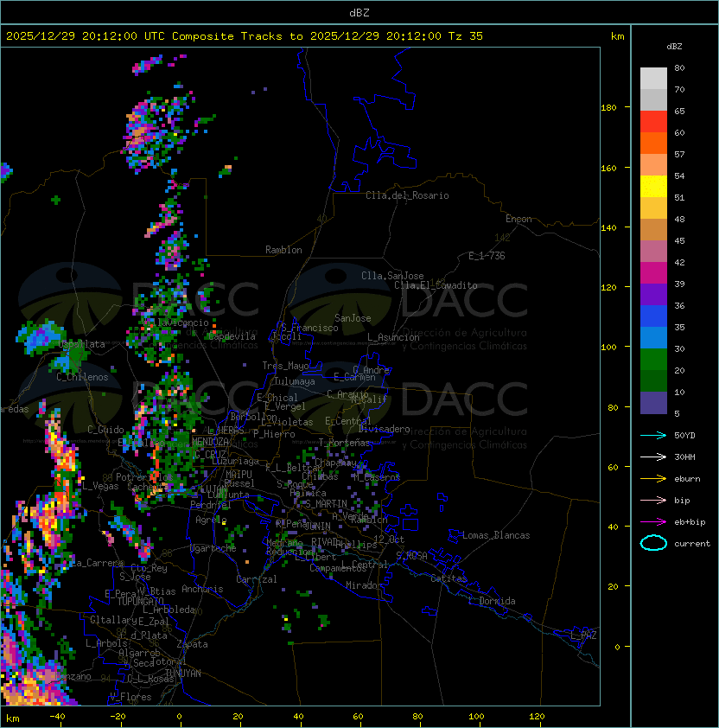Click the 'V_Flores' map label
The image size is (719, 728).
pos(130,697)
